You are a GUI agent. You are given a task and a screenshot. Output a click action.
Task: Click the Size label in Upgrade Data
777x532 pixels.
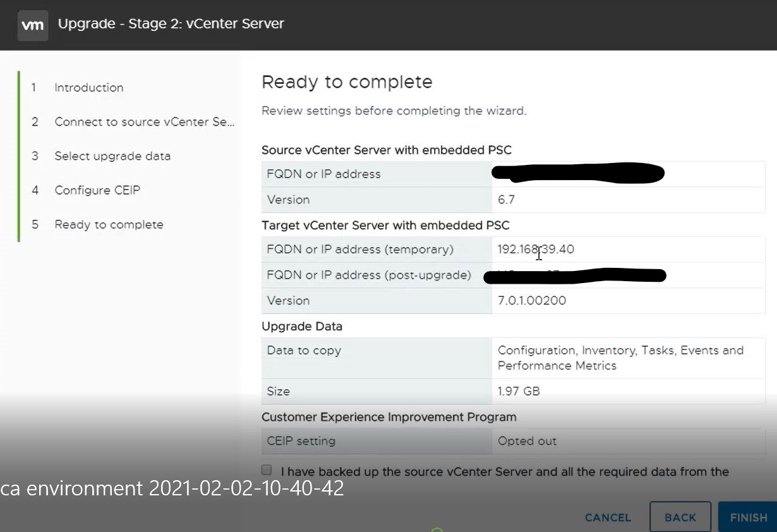tap(279, 391)
